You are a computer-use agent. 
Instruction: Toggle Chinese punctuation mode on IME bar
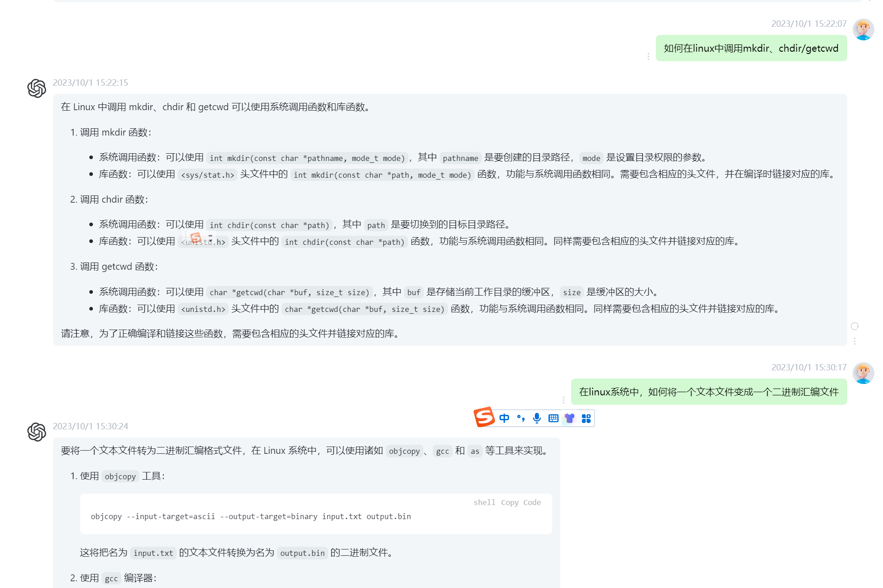tap(521, 418)
